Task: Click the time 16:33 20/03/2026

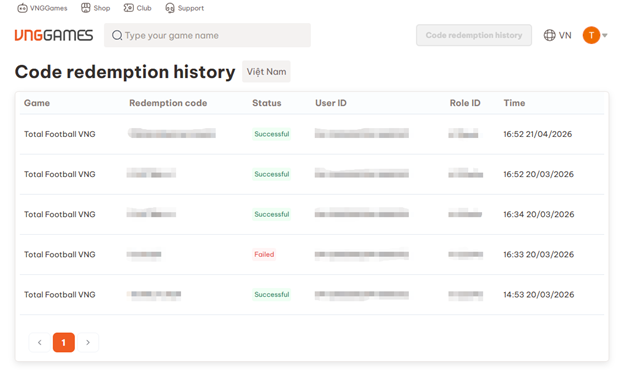Action: pyautogui.click(x=538, y=255)
